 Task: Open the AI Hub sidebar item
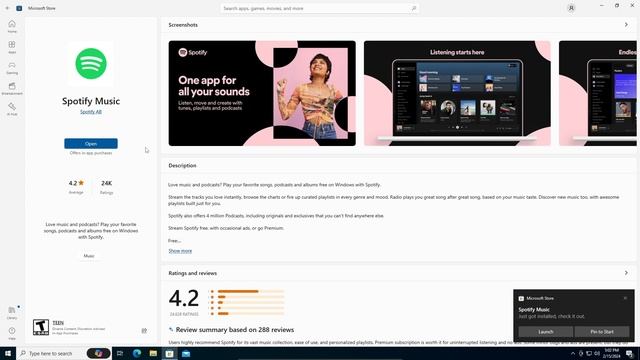point(12,109)
